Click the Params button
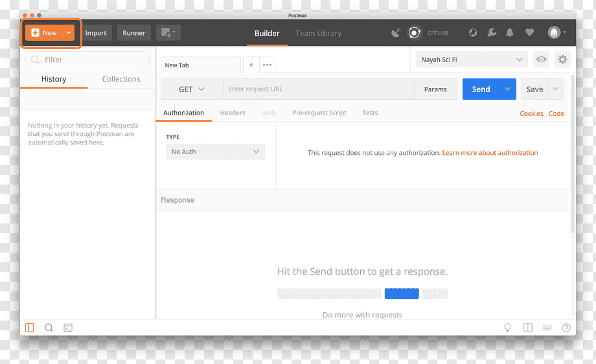This screenshot has width=596, height=364. pyautogui.click(x=435, y=89)
